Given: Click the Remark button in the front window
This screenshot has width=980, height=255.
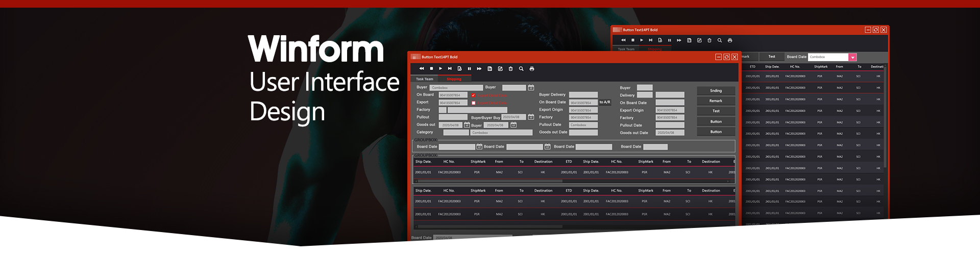Looking at the screenshot, I should [x=716, y=101].
